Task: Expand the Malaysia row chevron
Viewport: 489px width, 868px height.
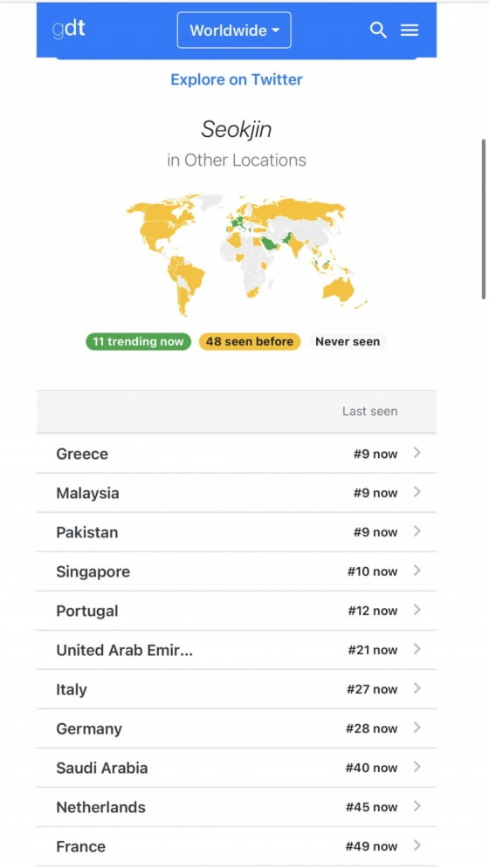Action: coord(417,492)
